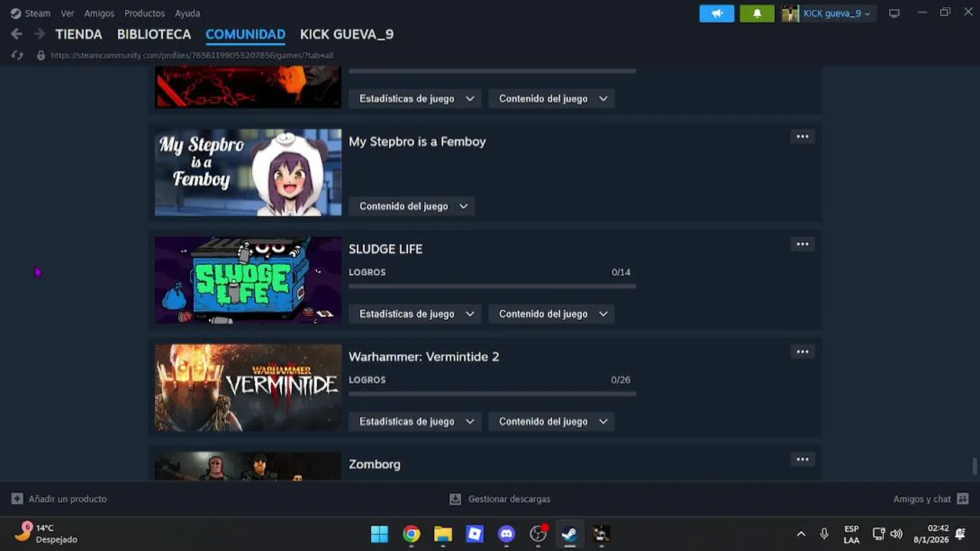Click the Steam icon in the taskbar

coord(569,534)
